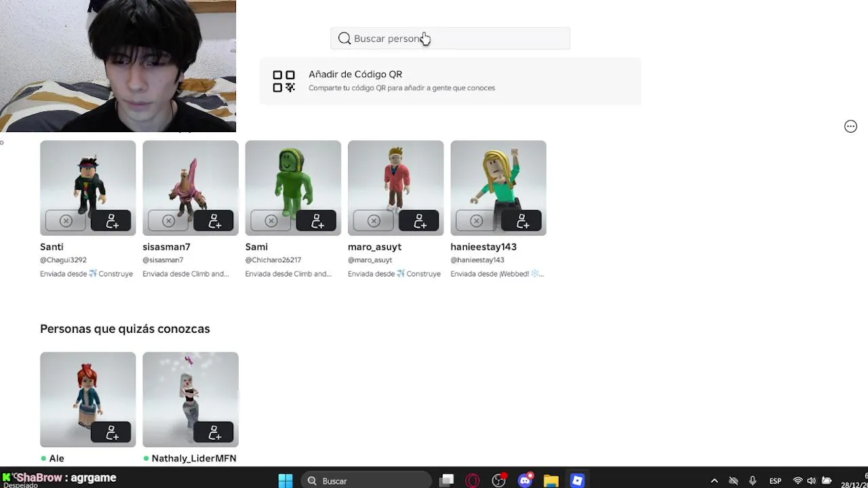Click the Santi display name

click(52, 247)
